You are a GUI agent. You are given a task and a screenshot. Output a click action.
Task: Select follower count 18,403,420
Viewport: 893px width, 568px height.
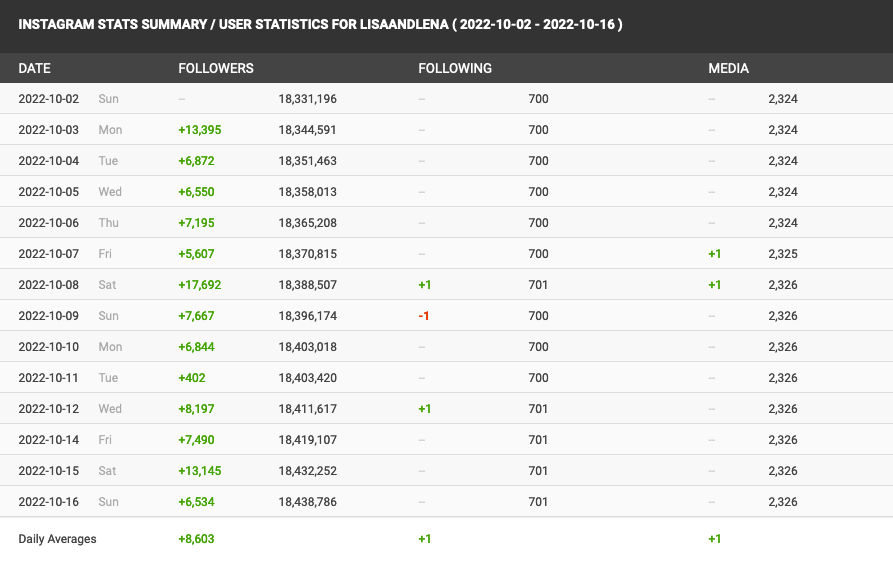(308, 378)
